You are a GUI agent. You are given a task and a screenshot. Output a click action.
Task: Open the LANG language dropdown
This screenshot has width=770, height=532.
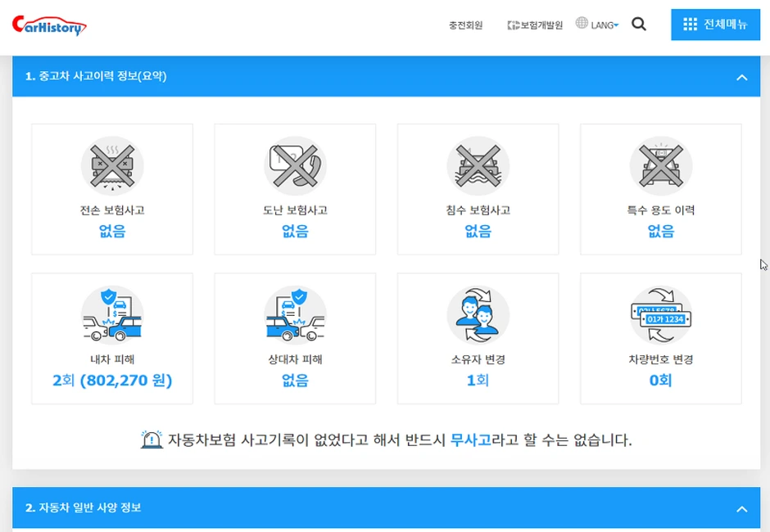(599, 24)
